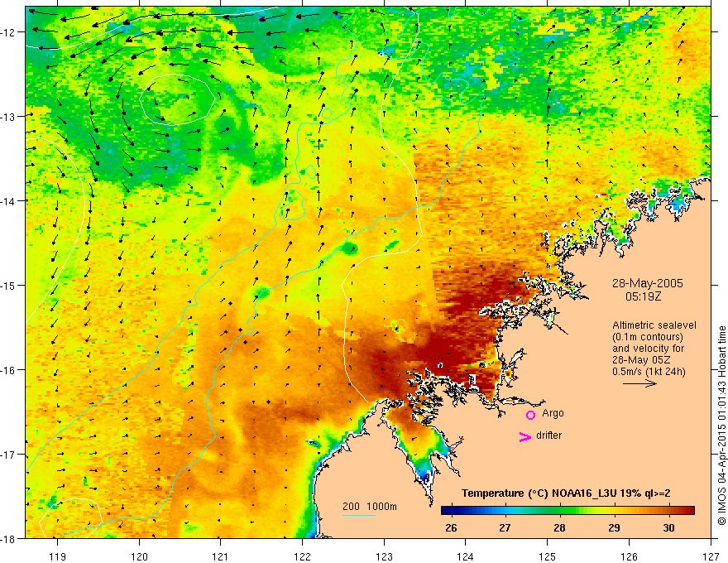The height and width of the screenshot is (563, 728).
Task: Click the 'Altimetric sealevel' caption line
Action: click(654, 325)
